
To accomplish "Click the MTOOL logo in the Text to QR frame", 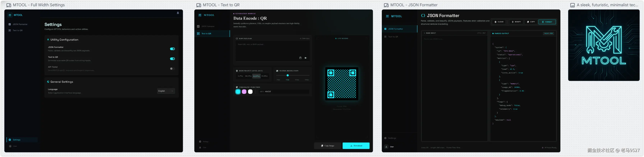I will (200, 15).
